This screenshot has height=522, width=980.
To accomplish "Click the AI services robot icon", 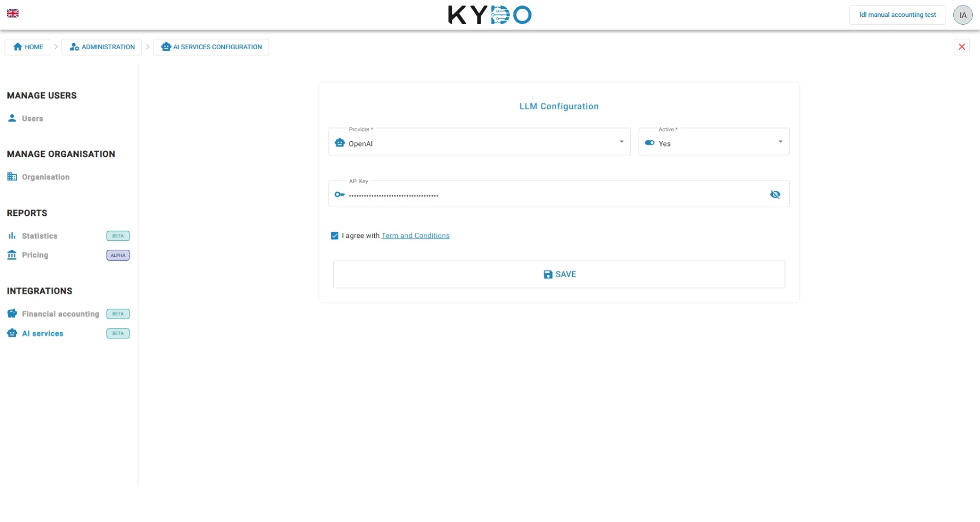I will pyautogui.click(x=12, y=333).
